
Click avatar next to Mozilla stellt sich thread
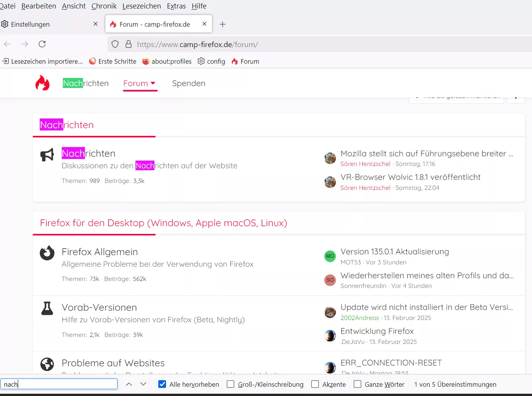pos(330,158)
